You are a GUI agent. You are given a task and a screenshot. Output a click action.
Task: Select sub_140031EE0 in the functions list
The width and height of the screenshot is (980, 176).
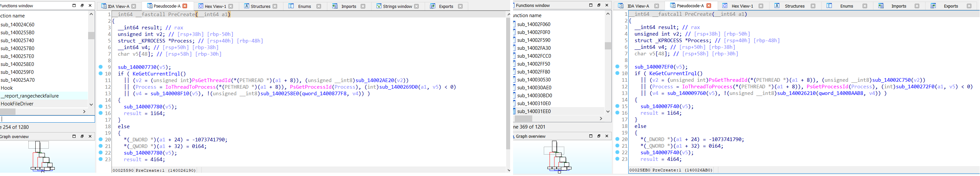[534, 111]
